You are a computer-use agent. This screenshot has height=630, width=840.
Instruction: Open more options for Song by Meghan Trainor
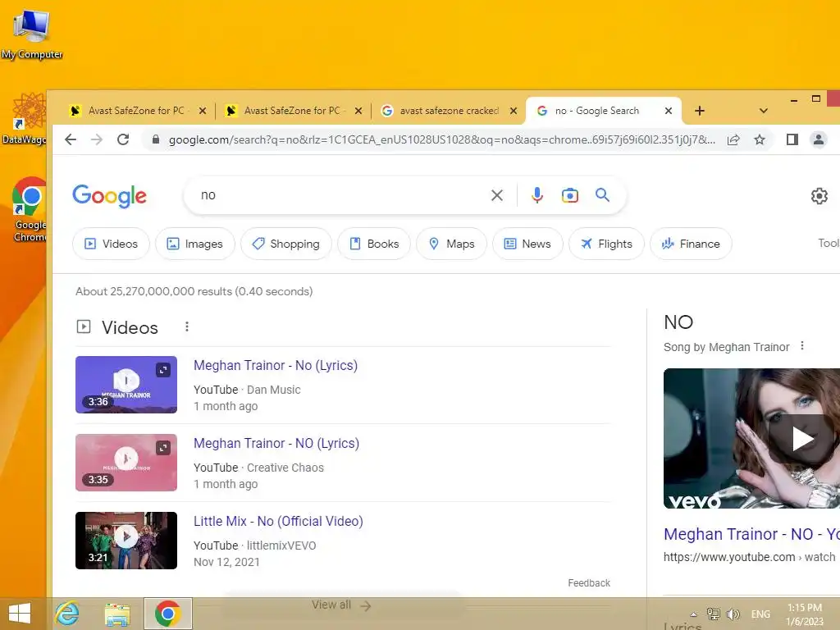point(802,346)
